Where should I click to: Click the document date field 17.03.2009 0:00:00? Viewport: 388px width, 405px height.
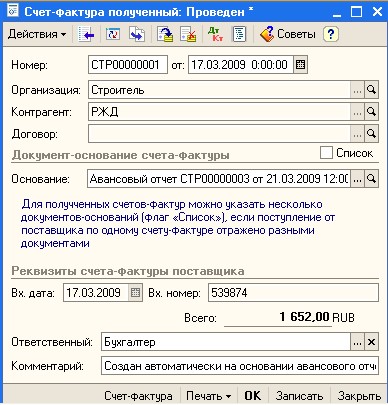coord(241,64)
